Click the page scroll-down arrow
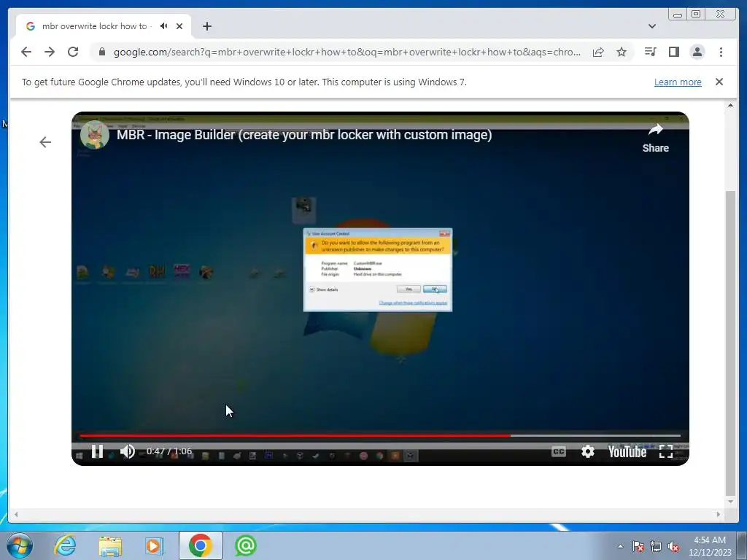The height and width of the screenshot is (560, 747). pyautogui.click(x=730, y=502)
